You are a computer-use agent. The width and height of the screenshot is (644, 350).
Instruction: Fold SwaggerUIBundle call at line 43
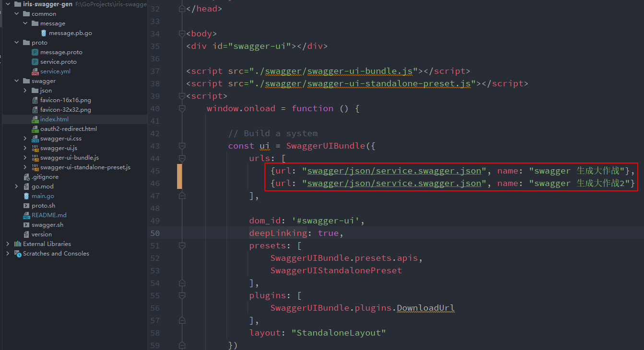[182, 146]
